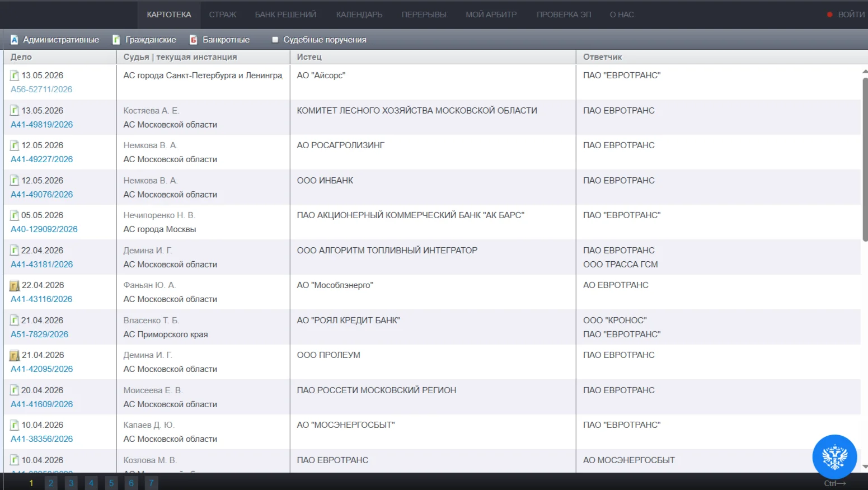
Task: Click the case icon in the Козлова М. В. row
Action: click(15, 460)
